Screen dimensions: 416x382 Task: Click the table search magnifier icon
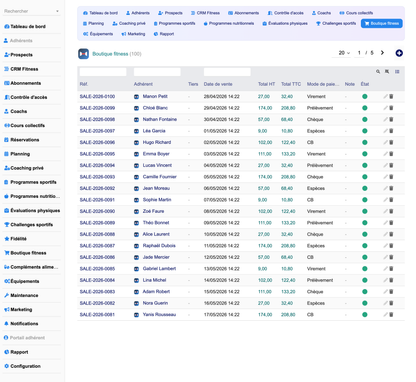coord(378,72)
